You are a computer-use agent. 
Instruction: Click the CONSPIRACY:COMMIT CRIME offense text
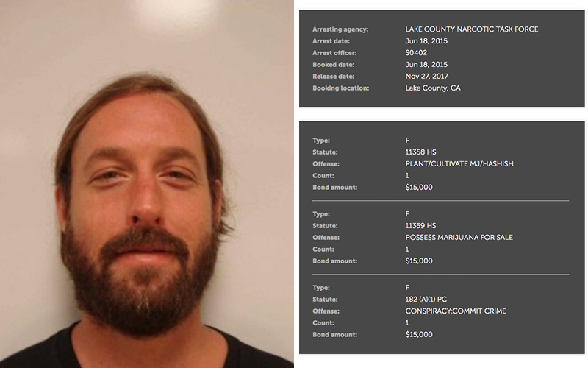(x=455, y=311)
